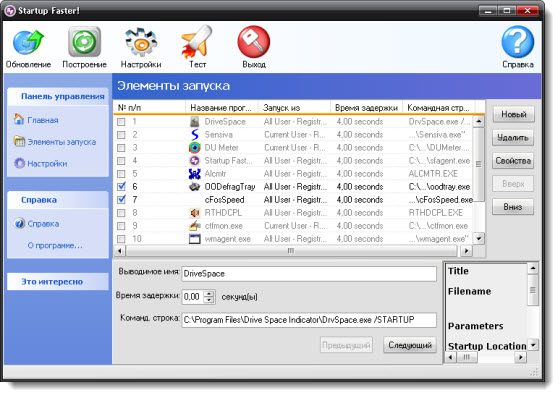Click the Выход red key icon

tap(254, 42)
